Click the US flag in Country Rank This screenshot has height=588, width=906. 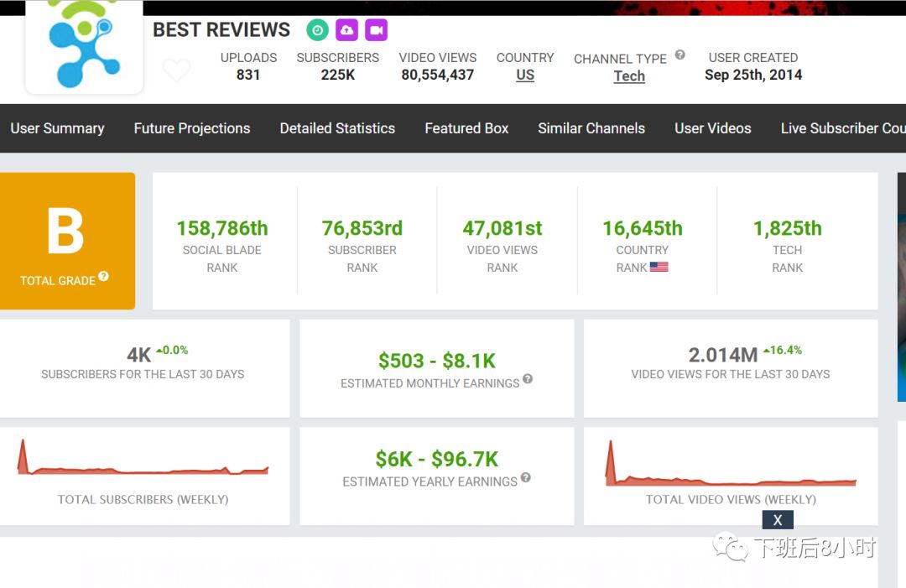pyautogui.click(x=659, y=268)
